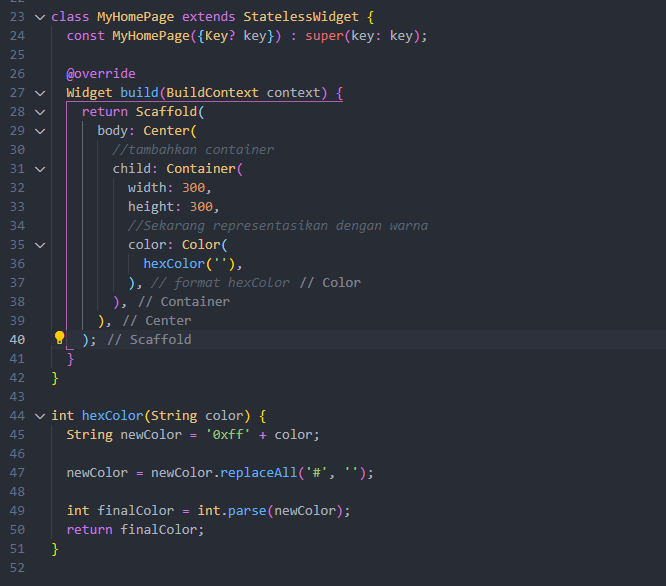This screenshot has height=586, width=666.
Task: Fold the color: Color block on line 35
Action: [40, 245]
